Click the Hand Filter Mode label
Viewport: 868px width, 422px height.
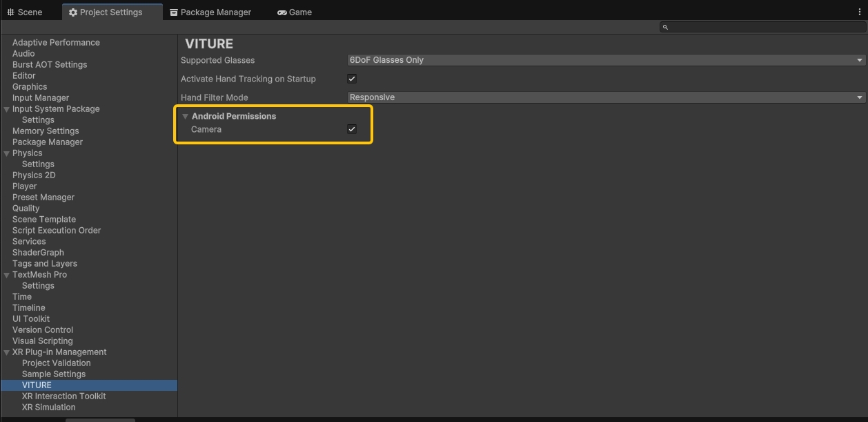[214, 97]
